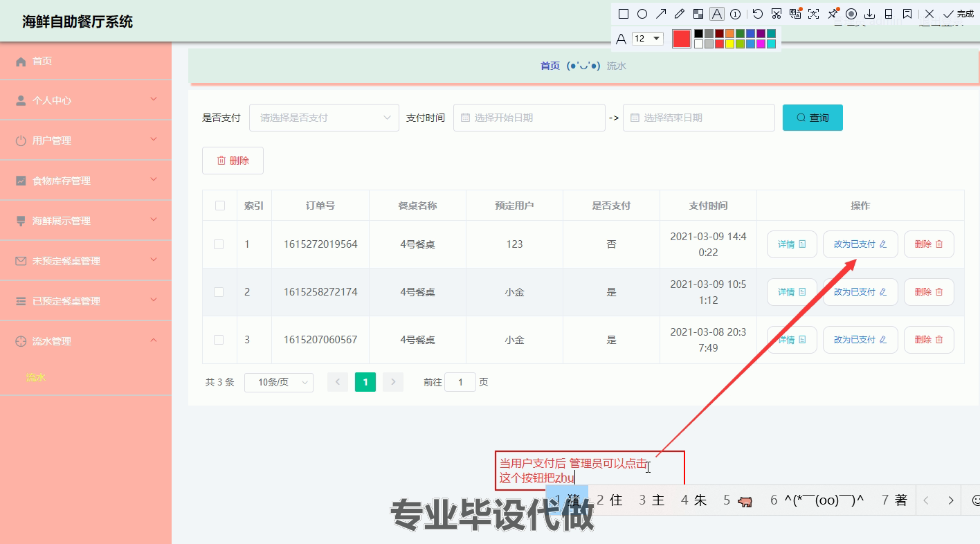
Task: View 详情 for order 1615272019564
Action: 792,244
